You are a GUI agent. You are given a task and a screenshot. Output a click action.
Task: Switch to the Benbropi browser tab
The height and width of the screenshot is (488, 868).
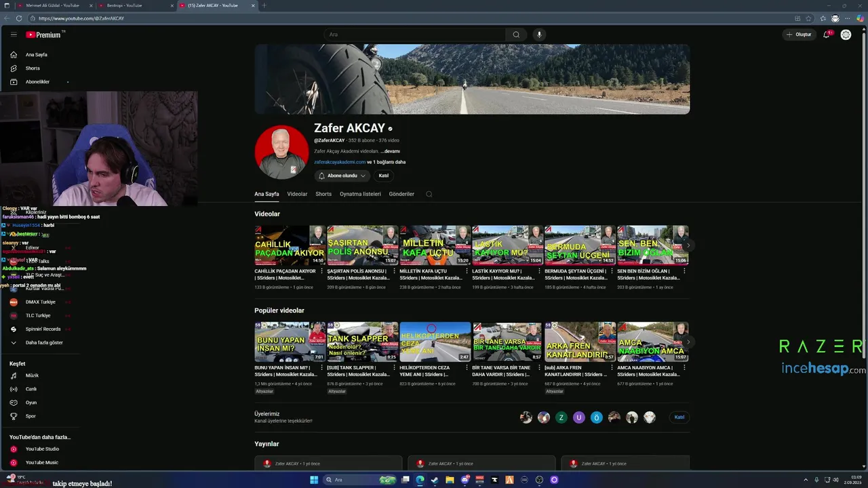[134, 5]
